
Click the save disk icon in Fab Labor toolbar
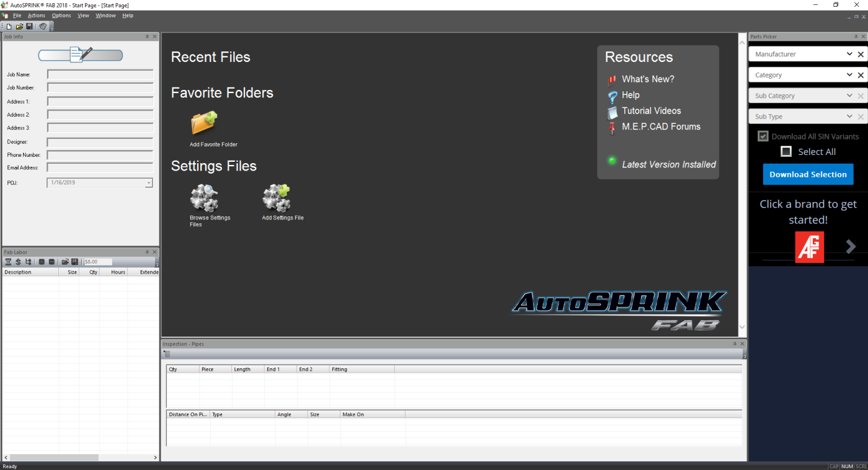[75, 262]
